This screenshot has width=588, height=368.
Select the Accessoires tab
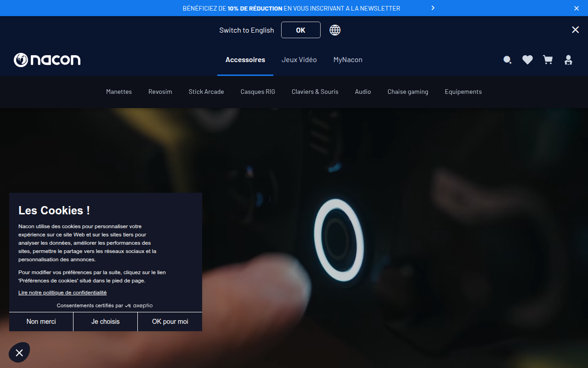pos(245,60)
